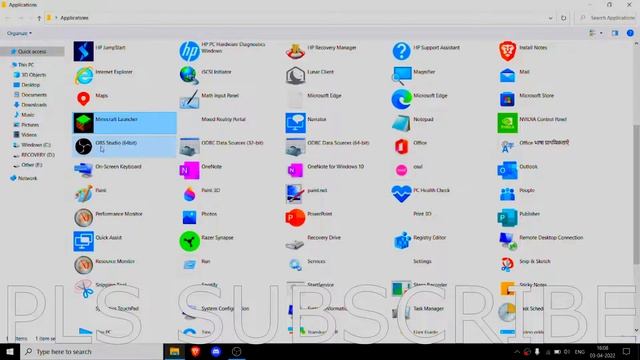This screenshot has height=360, width=640.
Task: Select the Quick Assist icon
Action: point(83,241)
